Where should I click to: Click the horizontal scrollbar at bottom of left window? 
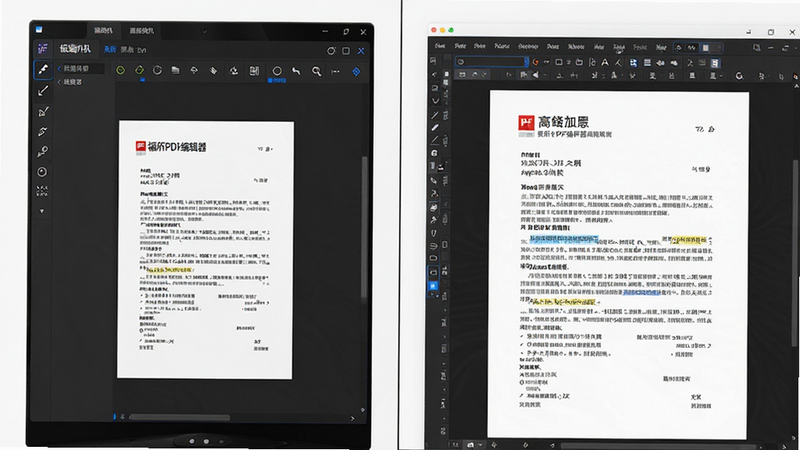pos(179,417)
